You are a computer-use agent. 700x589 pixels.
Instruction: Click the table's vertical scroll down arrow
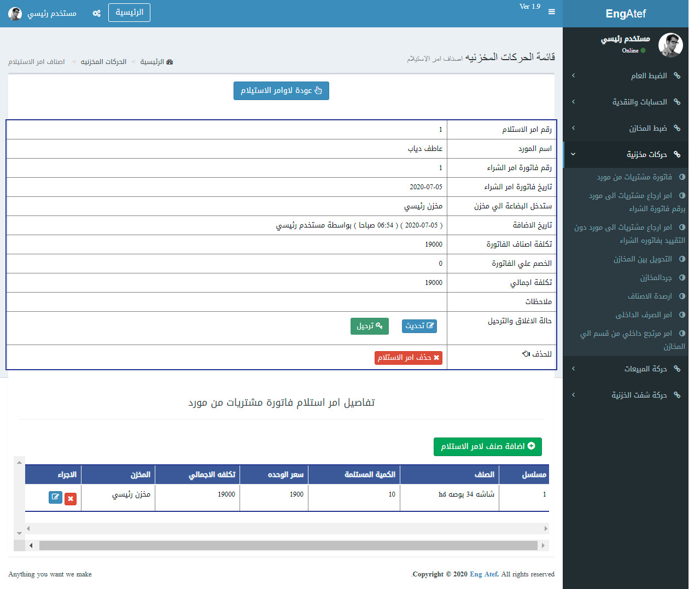pos(19,533)
